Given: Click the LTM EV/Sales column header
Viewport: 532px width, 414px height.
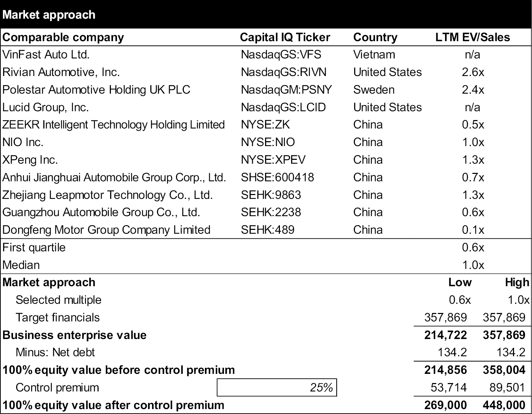Looking at the screenshot, I should (x=472, y=37).
